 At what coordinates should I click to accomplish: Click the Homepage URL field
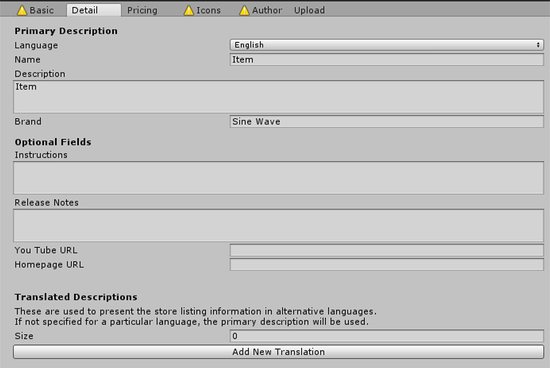387,265
